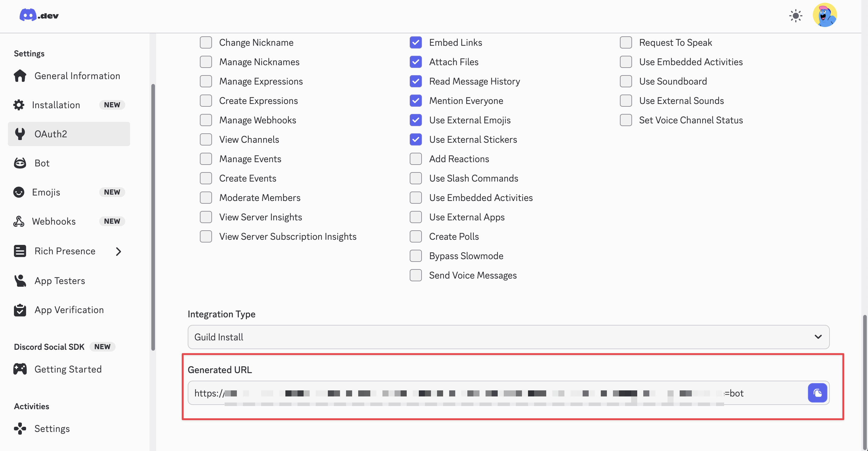Viewport: 868px width, 451px height.
Task: Open the user avatar profile menu
Action: [x=824, y=15]
